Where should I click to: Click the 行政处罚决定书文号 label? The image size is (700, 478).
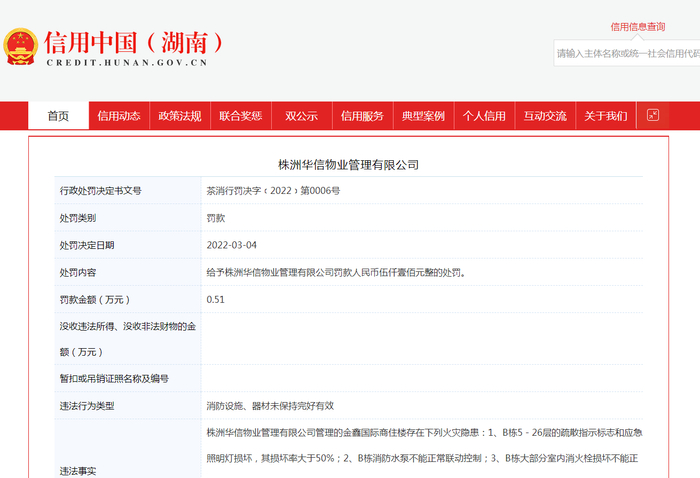100,191
